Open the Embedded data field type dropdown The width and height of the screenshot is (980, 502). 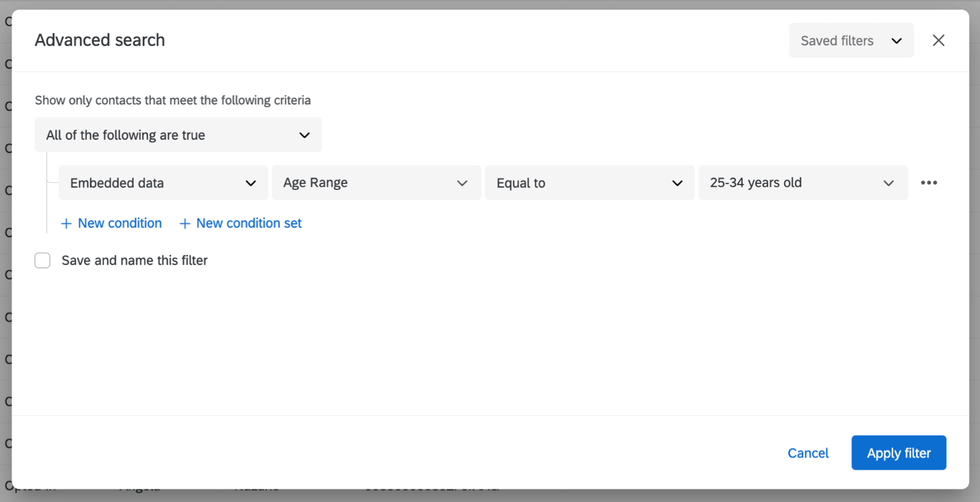(163, 183)
